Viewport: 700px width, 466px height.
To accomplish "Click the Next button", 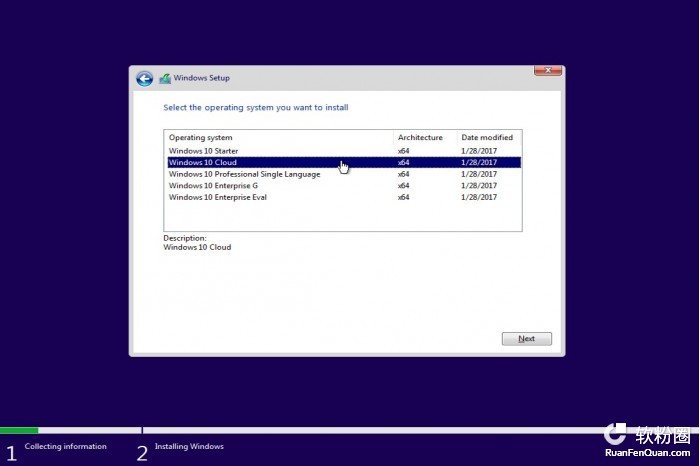I will coord(526,339).
